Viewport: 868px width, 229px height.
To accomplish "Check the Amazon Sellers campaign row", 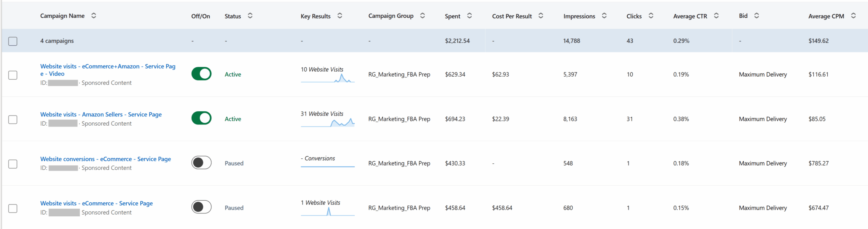I will [x=13, y=119].
